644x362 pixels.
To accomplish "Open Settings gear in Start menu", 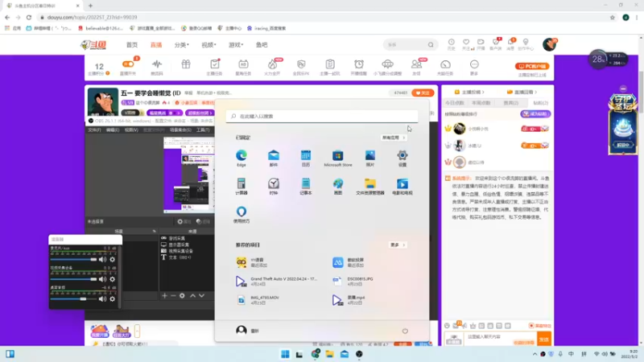I will tap(402, 158).
